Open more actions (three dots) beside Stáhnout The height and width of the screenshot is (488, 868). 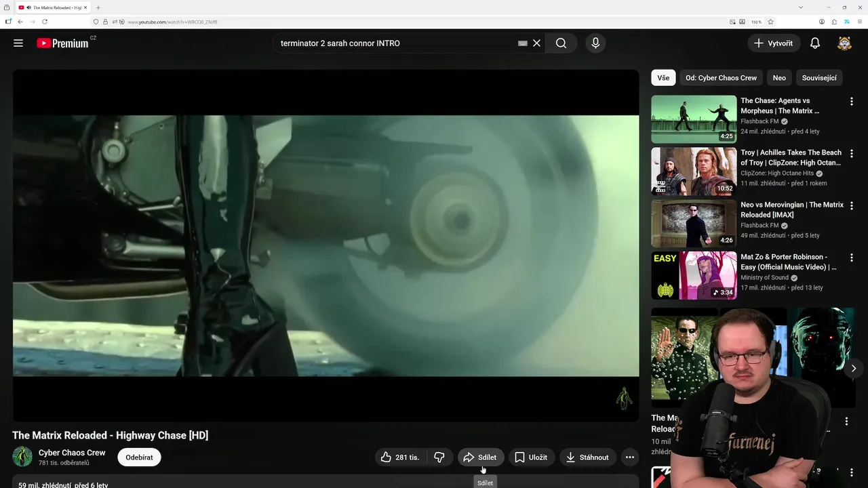click(629, 457)
